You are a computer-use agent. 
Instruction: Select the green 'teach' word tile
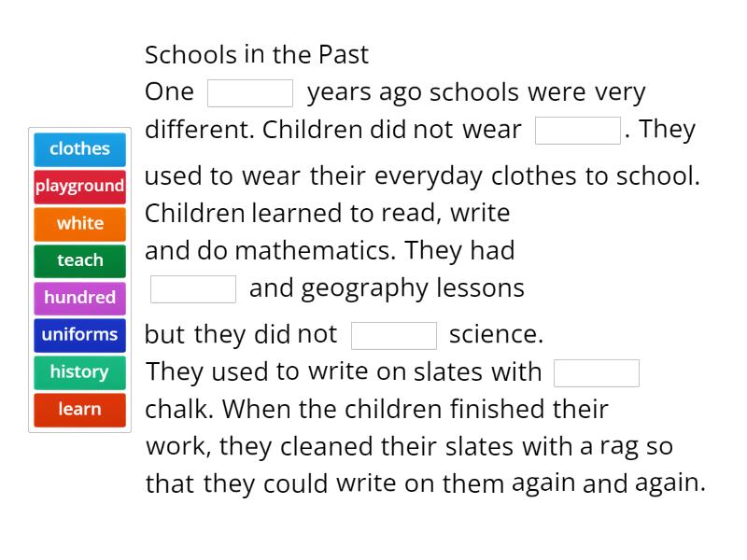tap(79, 261)
